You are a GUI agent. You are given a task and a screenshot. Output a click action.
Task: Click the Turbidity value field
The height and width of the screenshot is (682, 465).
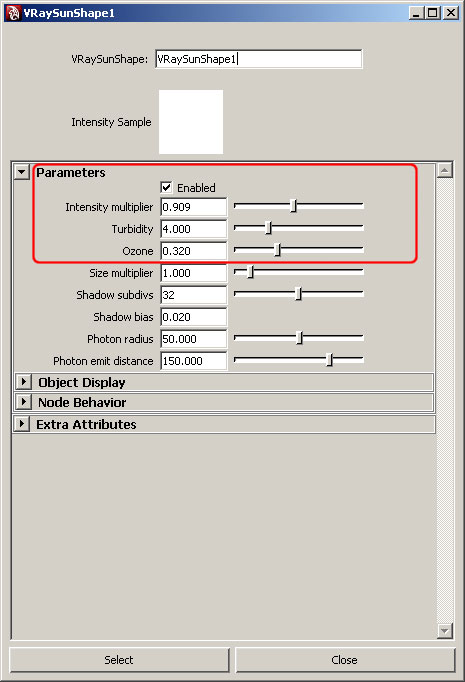tap(194, 229)
